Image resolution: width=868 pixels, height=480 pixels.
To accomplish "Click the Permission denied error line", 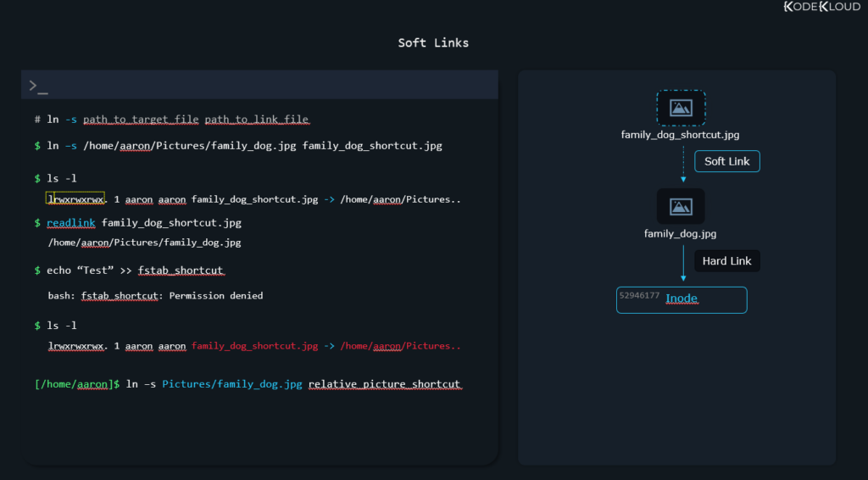I will (x=156, y=296).
